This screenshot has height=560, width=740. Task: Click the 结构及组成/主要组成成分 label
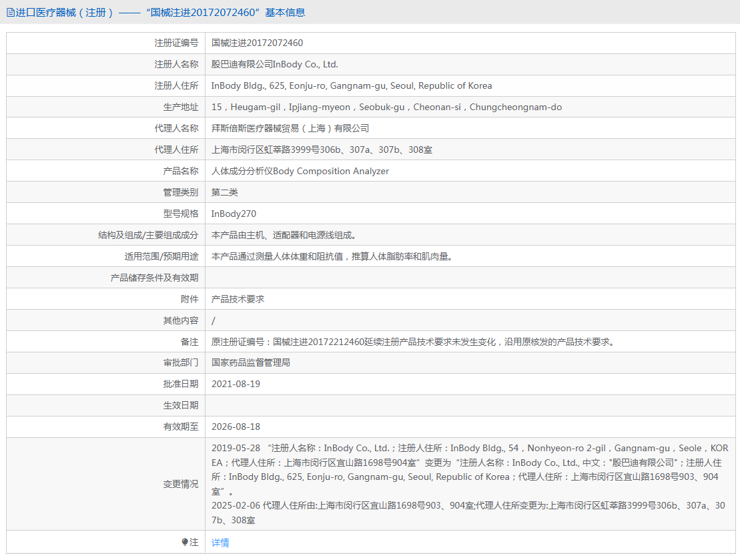[x=148, y=235]
